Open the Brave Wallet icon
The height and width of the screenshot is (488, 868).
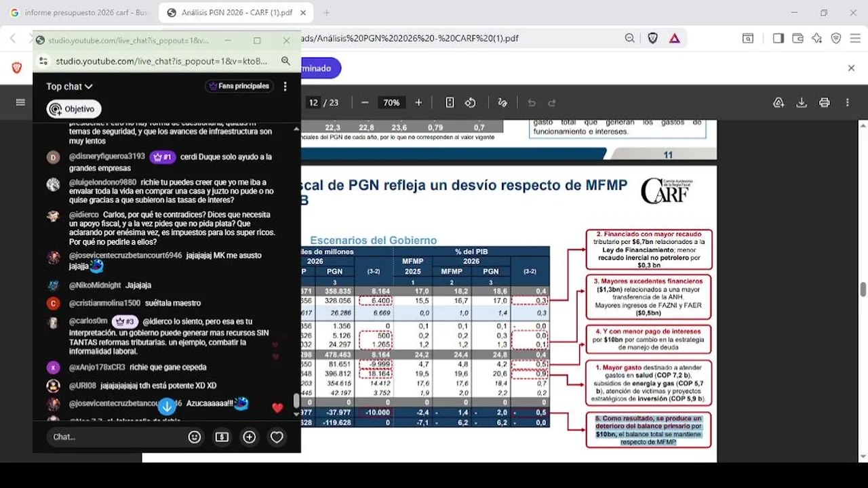tap(797, 39)
